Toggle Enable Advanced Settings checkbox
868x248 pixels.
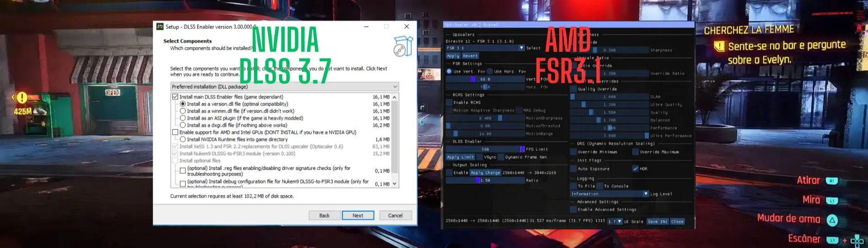coord(573,210)
